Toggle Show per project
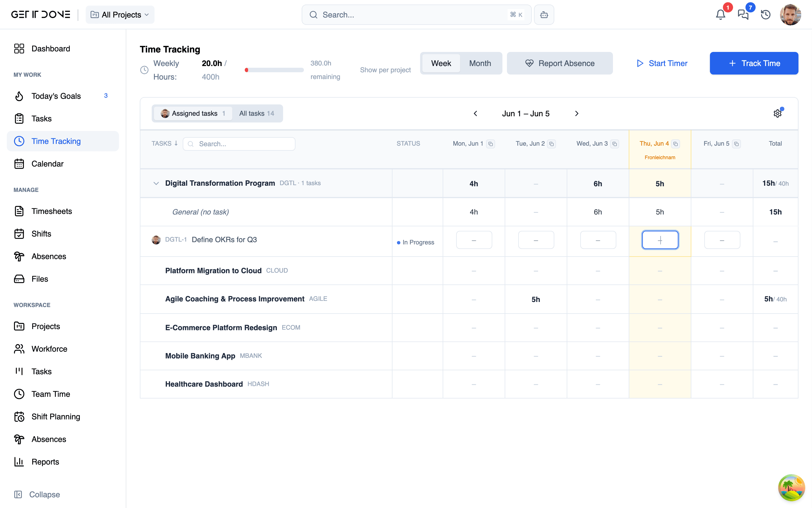Image resolution: width=812 pixels, height=508 pixels. tap(385, 70)
